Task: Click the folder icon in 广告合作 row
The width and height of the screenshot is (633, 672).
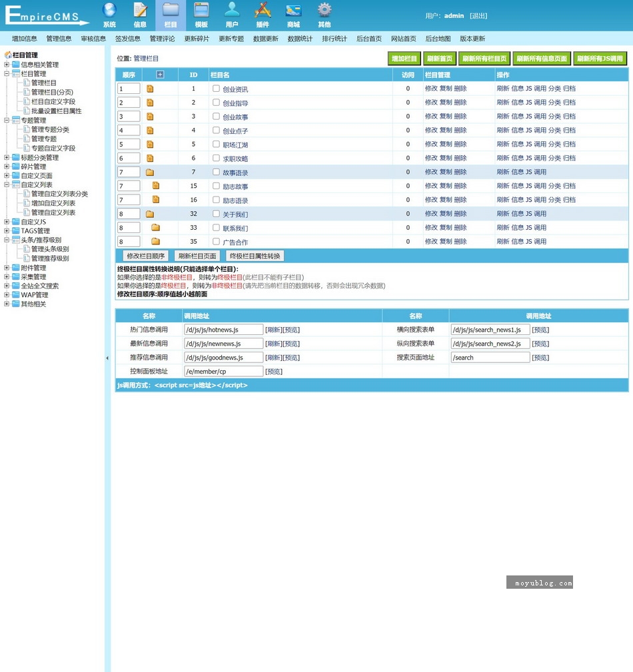Action: pyautogui.click(x=156, y=242)
